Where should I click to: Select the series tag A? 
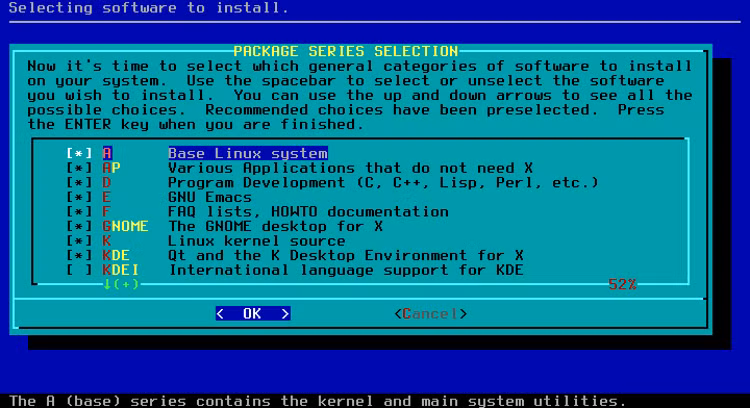[x=107, y=154]
